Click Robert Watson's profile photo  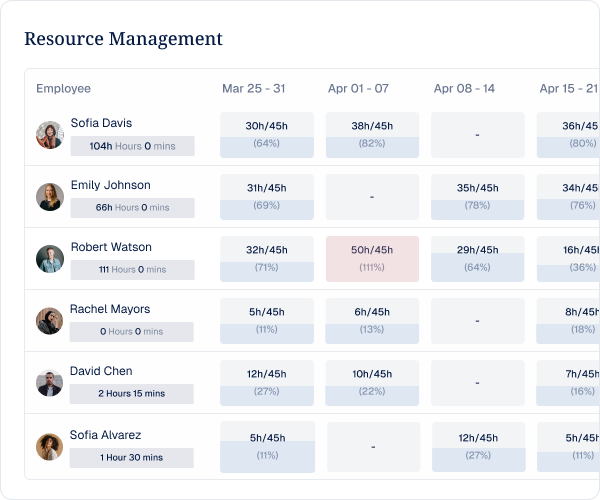click(50, 259)
